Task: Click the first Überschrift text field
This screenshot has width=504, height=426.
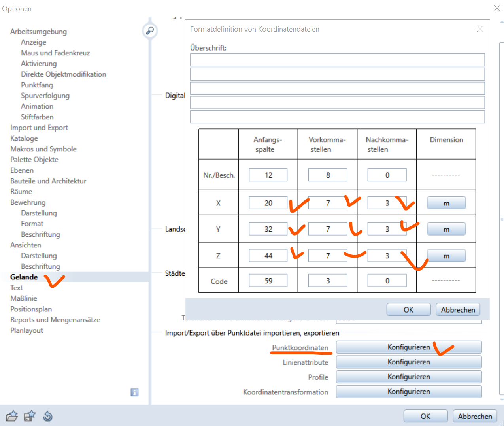Action: click(337, 60)
